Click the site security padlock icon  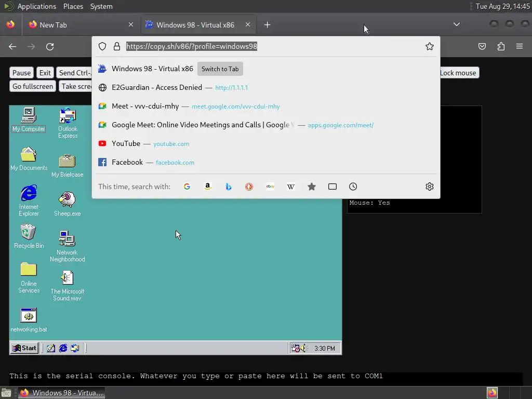(x=117, y=46)
